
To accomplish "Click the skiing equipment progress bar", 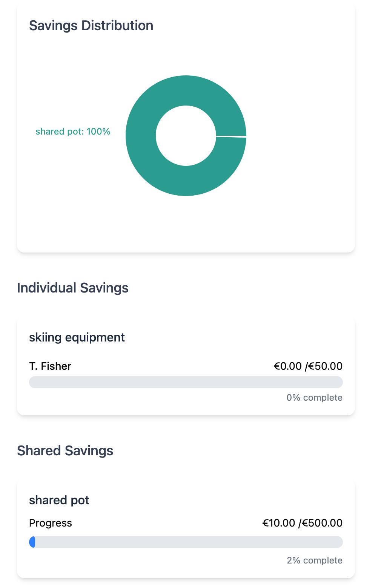I will click(186, 382).
